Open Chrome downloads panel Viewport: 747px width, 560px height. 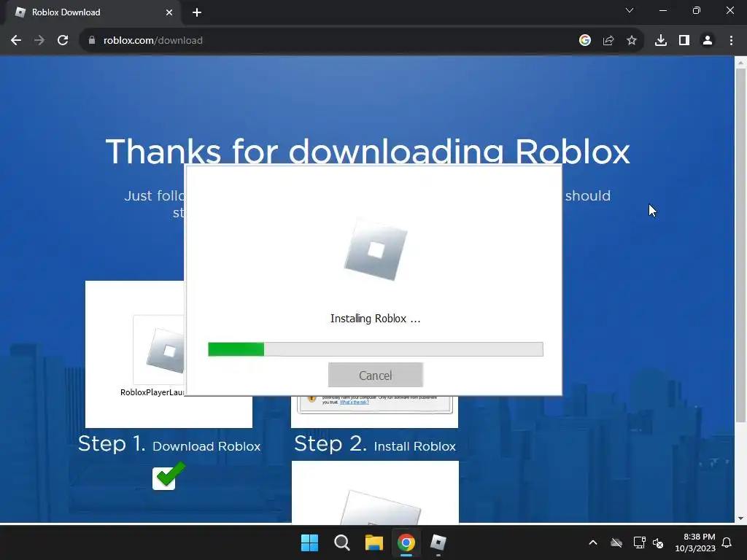click(661, 41)
